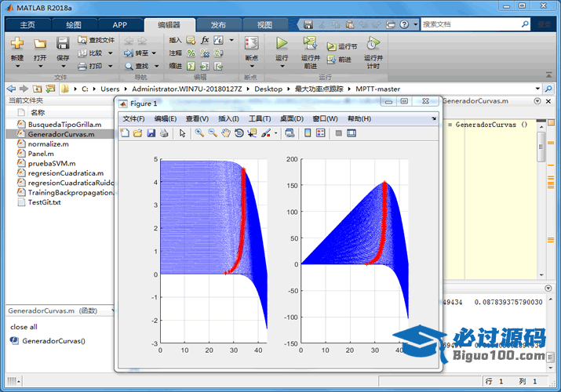The image size is (561, 392).
Task: Select pruebaSVM.m in file list
Action: pyautogui.click(x=60, y=163)
